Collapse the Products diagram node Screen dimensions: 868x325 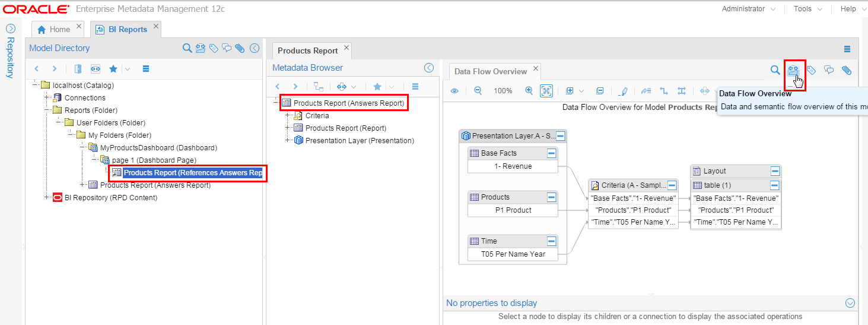click(x=551, y=197)
